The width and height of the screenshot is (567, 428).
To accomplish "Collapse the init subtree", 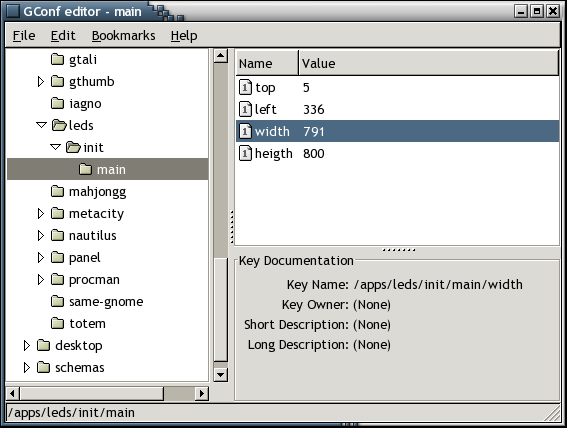I will [55, 147].
